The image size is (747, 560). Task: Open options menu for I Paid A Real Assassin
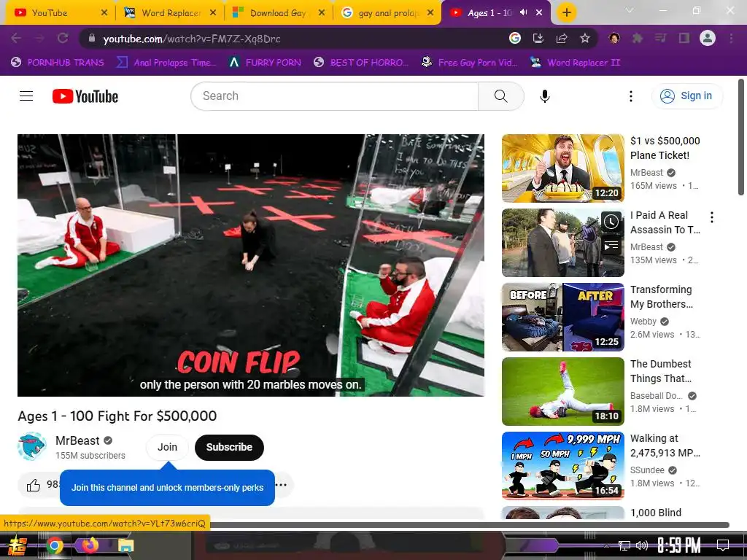tap(712, 217)
